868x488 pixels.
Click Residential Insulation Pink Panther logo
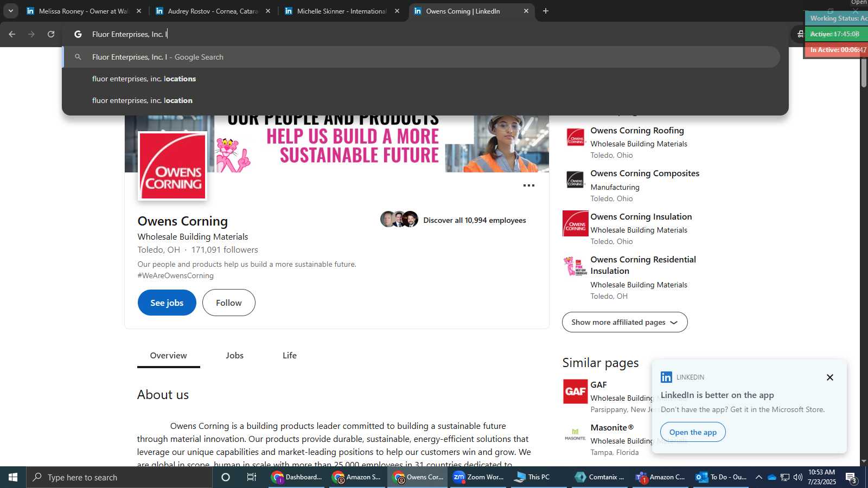pos(575,266)
